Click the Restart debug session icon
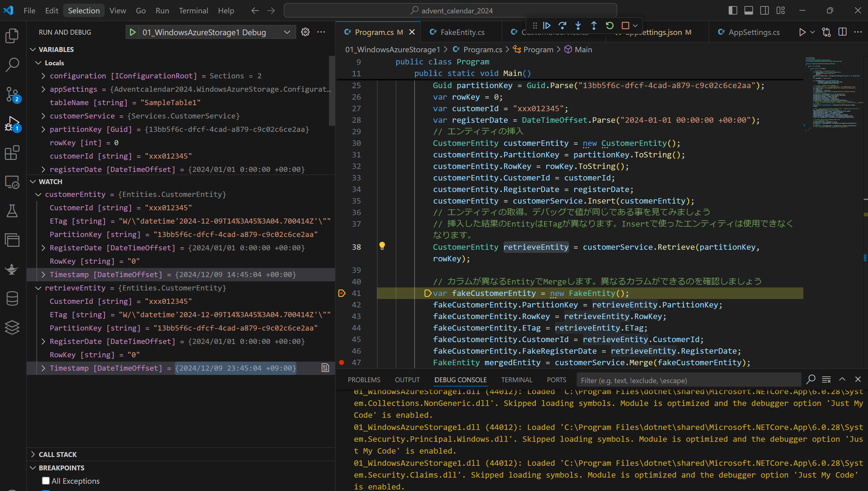Screen dimensions: 868x491 pos(609,26)
